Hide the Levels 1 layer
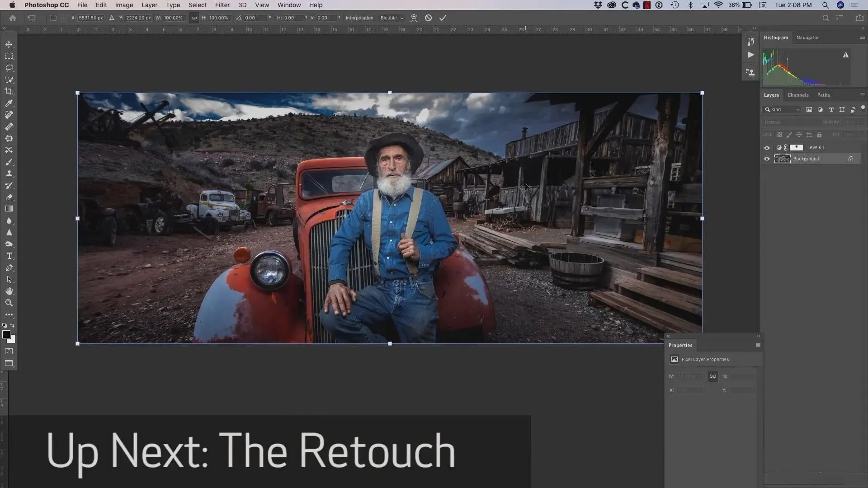Image resolution: width=868 pixels, height=488 pixels. 767,148
